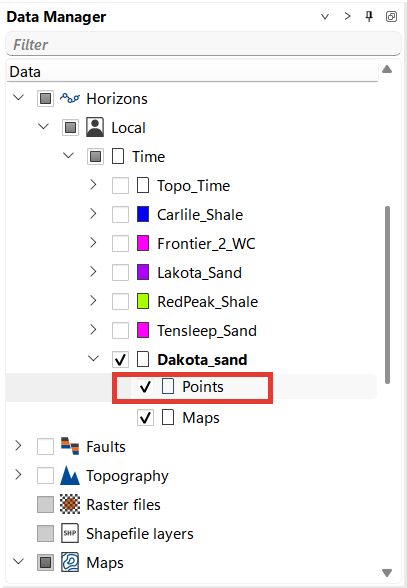Pin the Data Manager panel

click(369, 16)
